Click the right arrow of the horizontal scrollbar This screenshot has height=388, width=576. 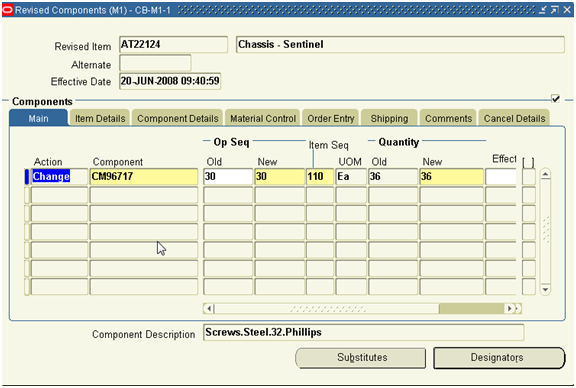[x=509, y=308]
